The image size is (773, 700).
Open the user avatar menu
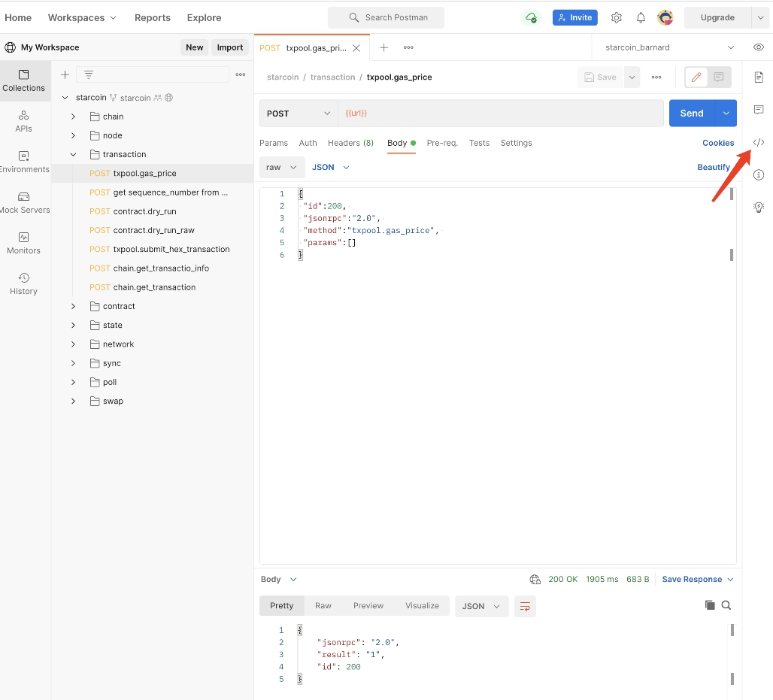point(665,18)
